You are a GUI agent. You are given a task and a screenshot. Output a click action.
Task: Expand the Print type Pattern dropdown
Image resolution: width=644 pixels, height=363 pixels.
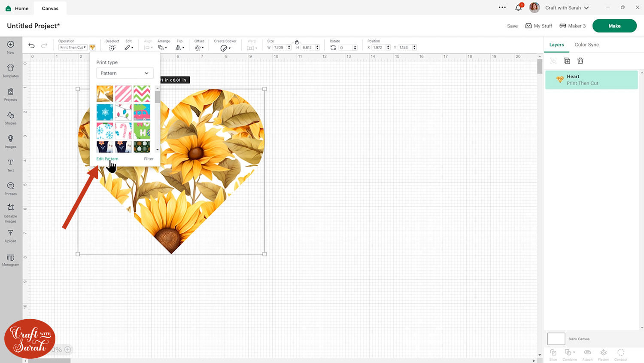(x=125, y=73)
